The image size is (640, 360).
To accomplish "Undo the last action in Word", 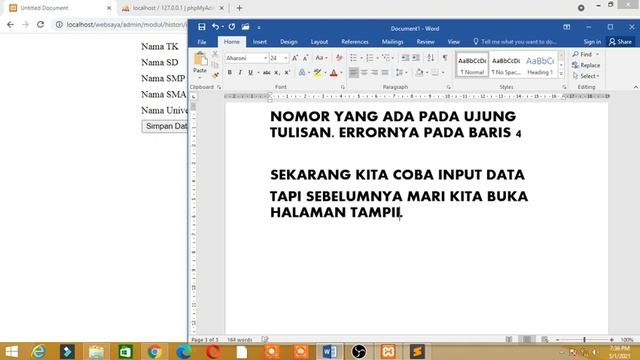I will pos(215,27).
